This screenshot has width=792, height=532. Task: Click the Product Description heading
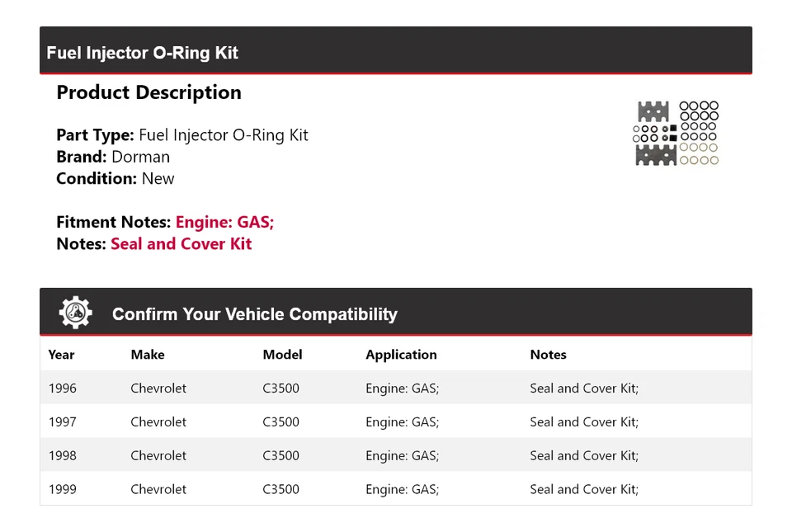click(x=148, y=92)
